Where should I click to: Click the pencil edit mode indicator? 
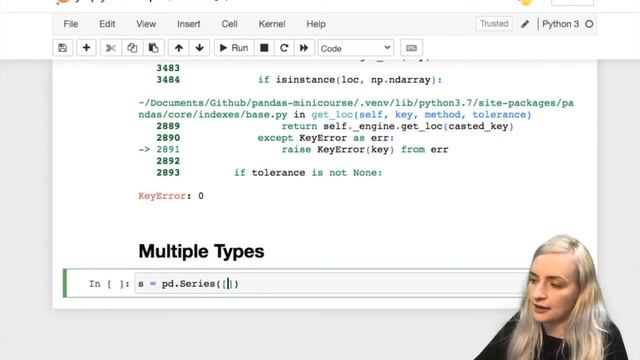pyautogui.click(x=525, y=24)
